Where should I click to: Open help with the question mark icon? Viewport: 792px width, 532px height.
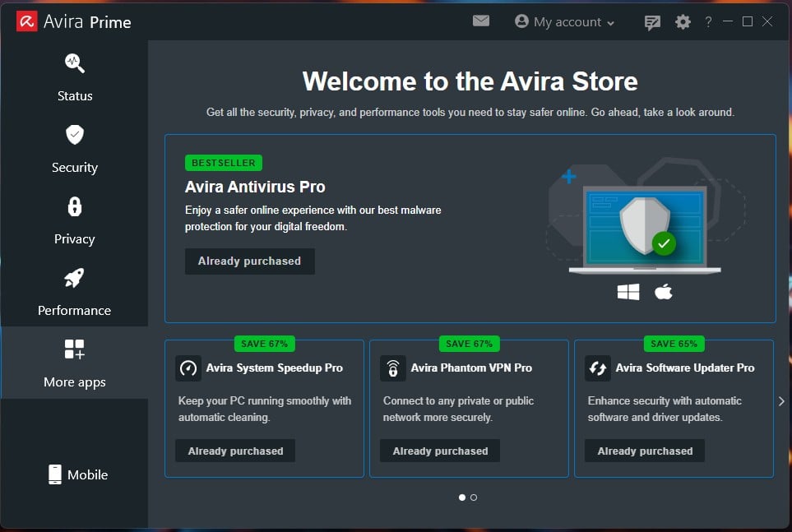[x=708, y=21]
